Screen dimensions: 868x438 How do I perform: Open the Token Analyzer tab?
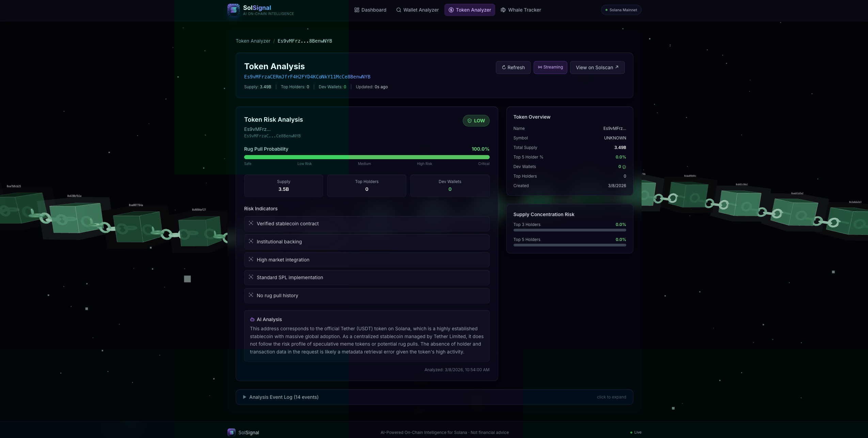click(x=469, y=10)
